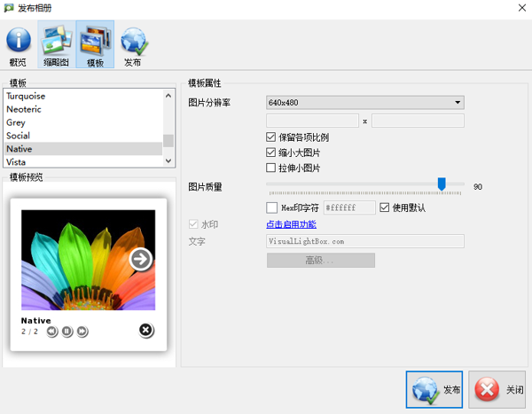Open the 概览 overview step icon
Viewport: 532px width, 414px height.
click(x=18, y=46)
